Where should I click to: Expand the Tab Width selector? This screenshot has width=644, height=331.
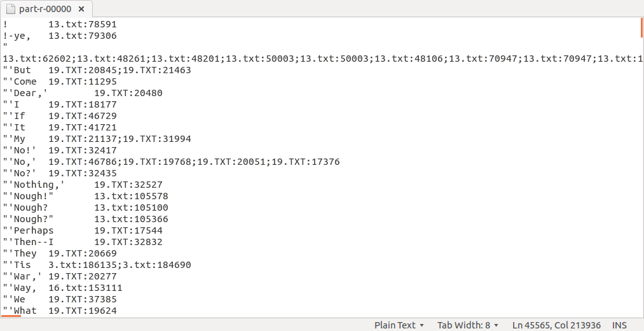468,325
